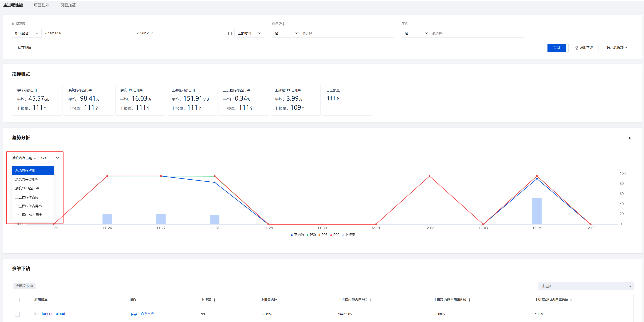The width and height of the screenshot is (644, 322).
Task: Toggle the 平均值 legend color dot
Action: (x=292, y=235)
